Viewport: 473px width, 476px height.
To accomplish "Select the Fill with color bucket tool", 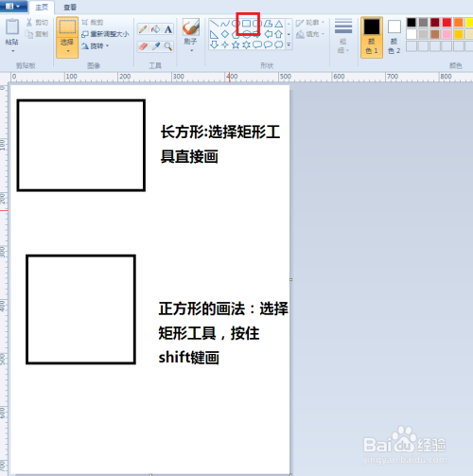I will (155, 29).
